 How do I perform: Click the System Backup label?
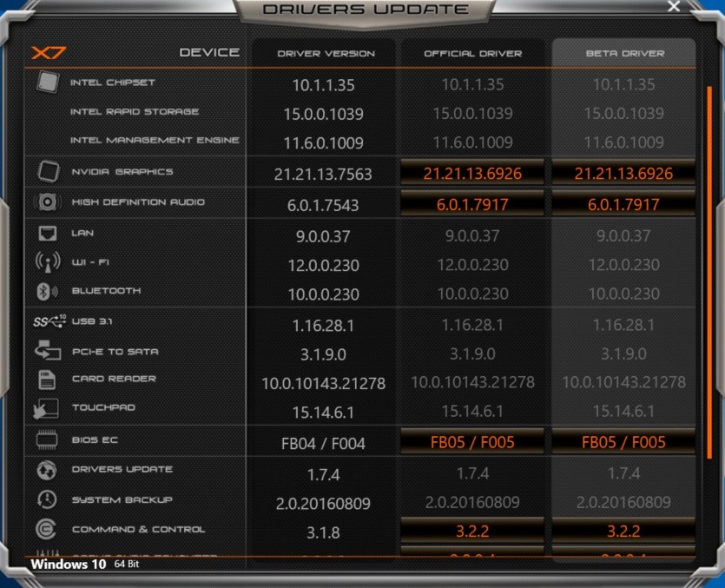(x=122, y=499)
